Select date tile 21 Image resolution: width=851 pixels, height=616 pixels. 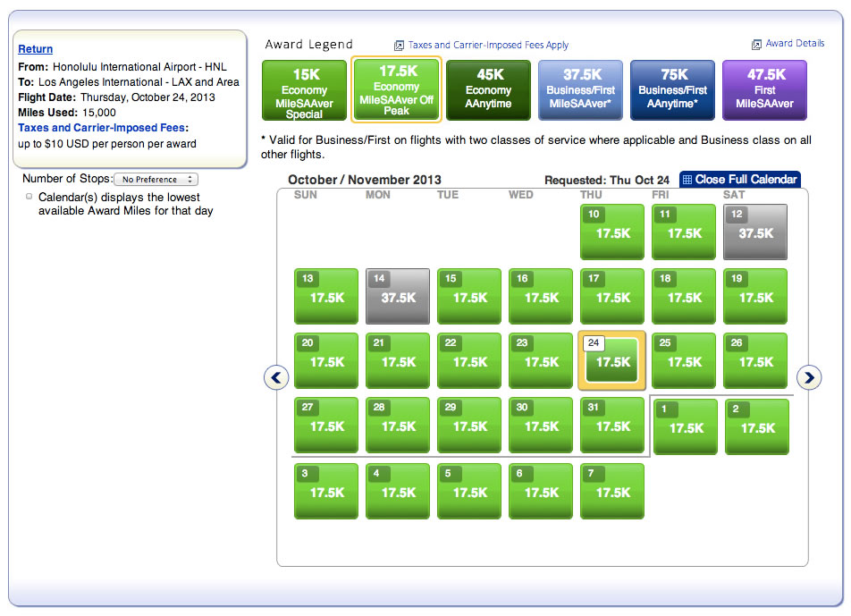pos(398,361)
